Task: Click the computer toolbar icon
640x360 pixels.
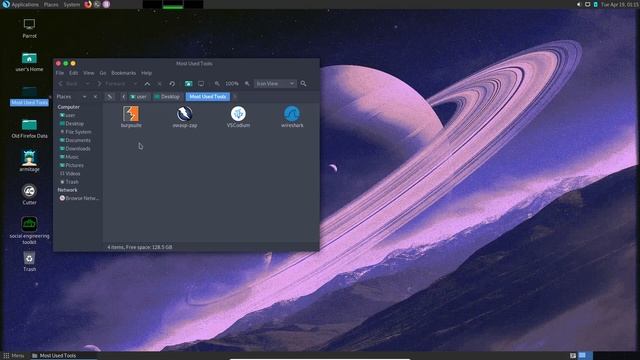Action: [201, 84]
